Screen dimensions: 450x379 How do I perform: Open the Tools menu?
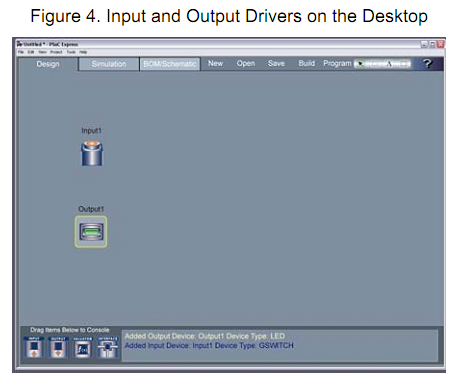(x=71, y=52)
